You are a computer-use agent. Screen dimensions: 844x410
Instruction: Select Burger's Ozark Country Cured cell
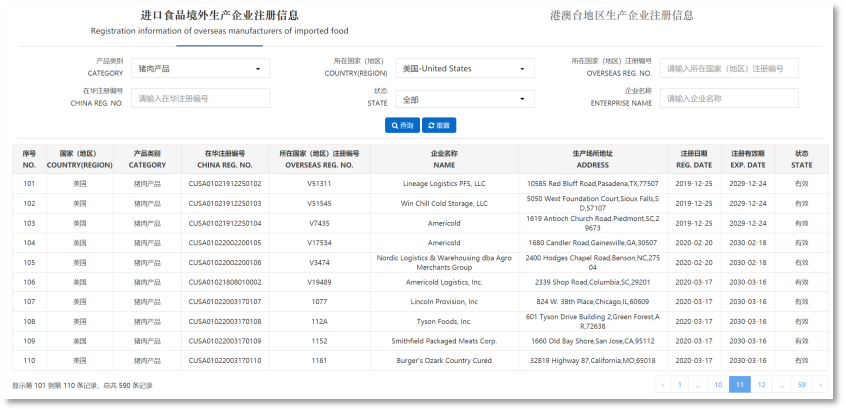(444, 360)
